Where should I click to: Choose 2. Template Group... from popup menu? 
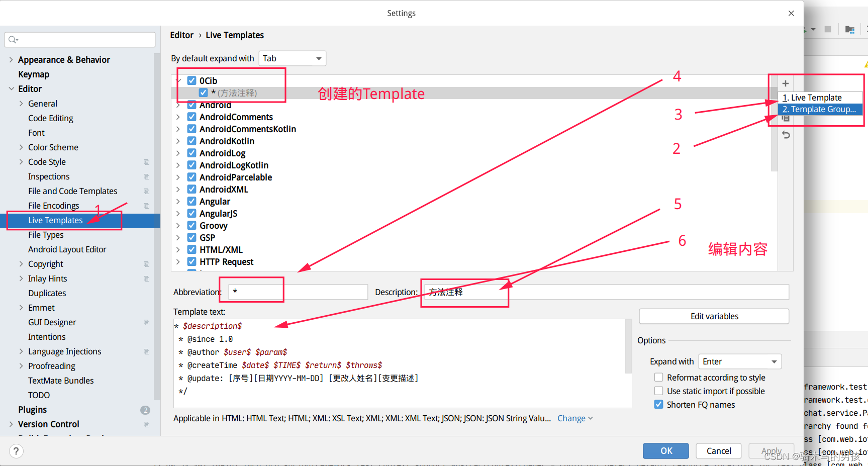pos(820,109)
